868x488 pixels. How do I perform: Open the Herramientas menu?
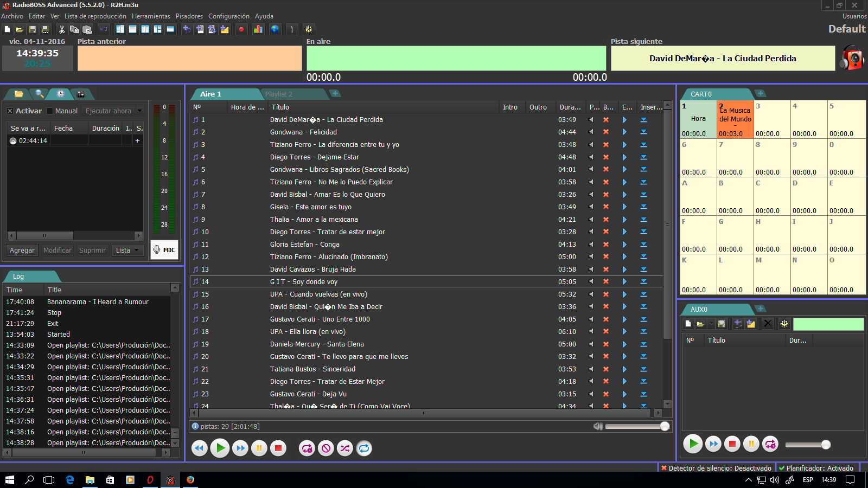point(151,16)
